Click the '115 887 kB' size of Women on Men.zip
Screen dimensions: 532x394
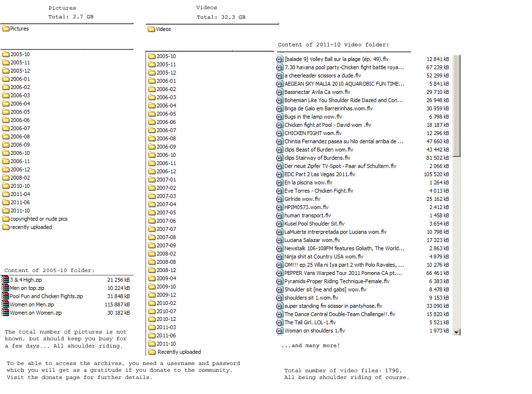117,304
